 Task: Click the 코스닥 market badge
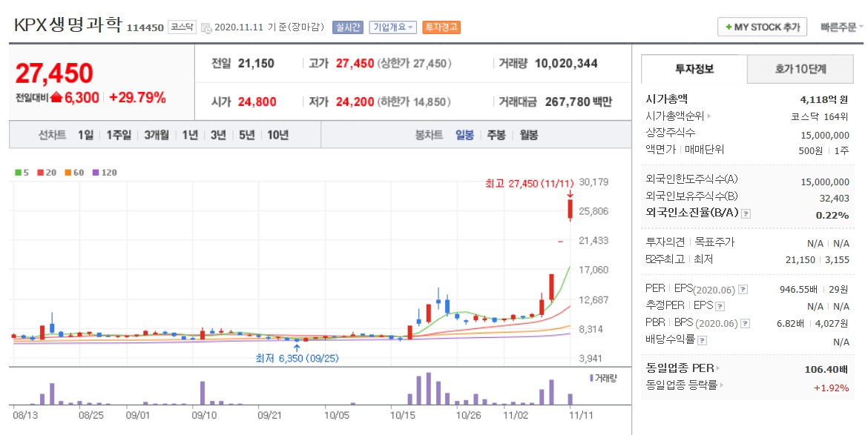[182, 27]
